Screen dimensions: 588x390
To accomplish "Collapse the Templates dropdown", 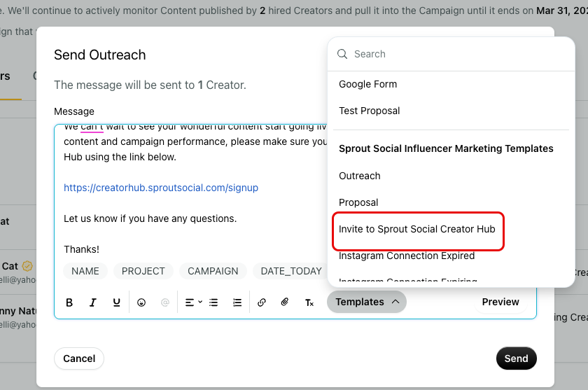I will [x=367, y=302].
